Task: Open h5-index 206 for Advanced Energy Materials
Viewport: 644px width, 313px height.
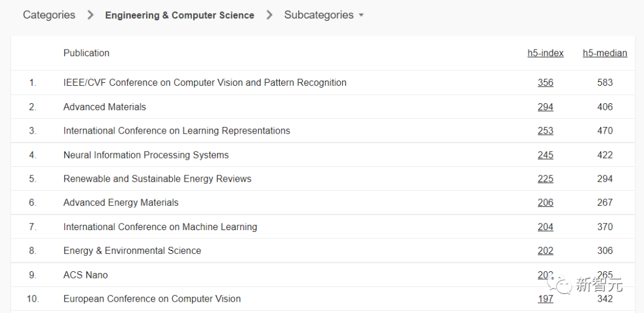Action: click(545, 203)
